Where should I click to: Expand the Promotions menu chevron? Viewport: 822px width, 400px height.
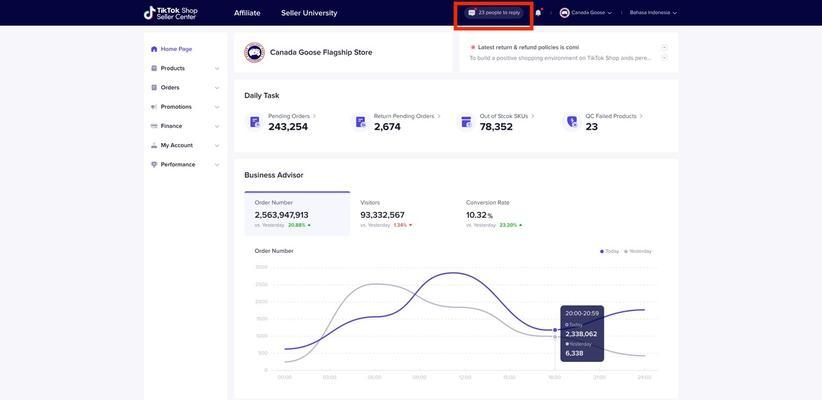point(217,107)
